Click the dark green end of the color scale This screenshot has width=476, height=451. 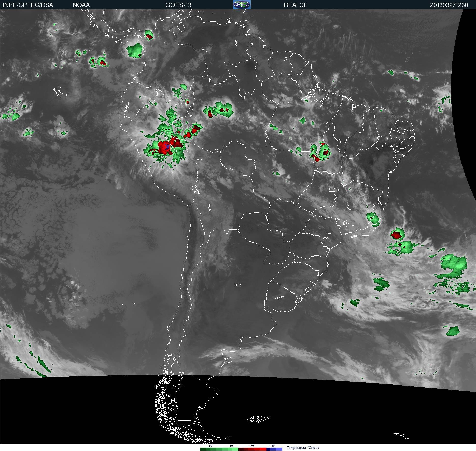point(203,449)
